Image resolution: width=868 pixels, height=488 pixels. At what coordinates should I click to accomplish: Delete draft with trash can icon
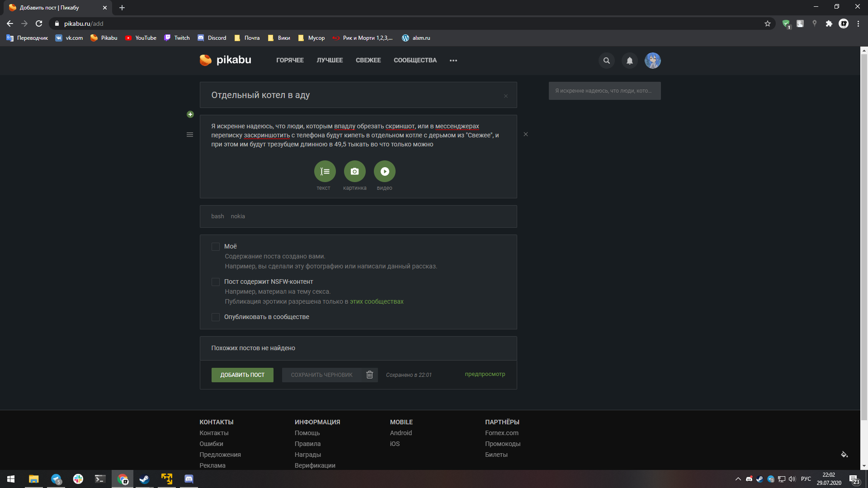[x=369, y=375]
